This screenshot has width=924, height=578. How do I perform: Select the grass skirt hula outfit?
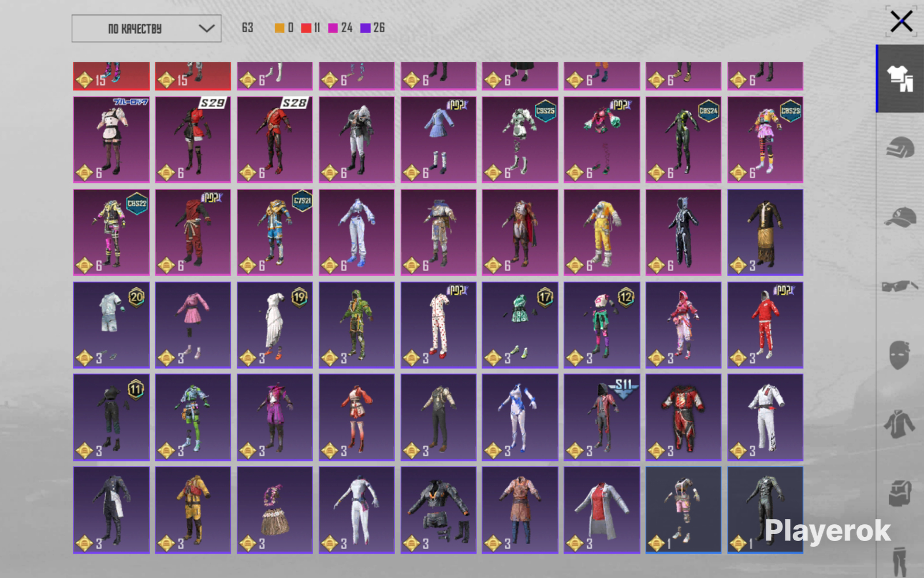tap(275, 510)
